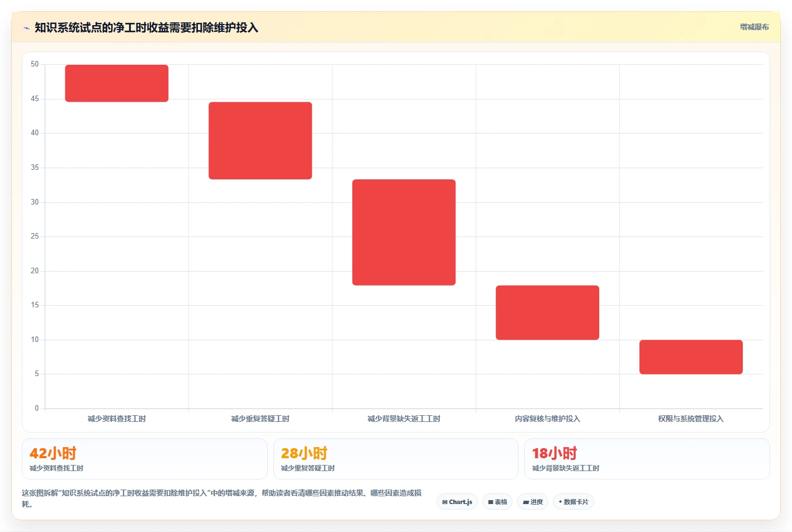The width and height of the screenshot is (792, 532).
Task: Click the y-axis value 50
Action: [35, 64]
